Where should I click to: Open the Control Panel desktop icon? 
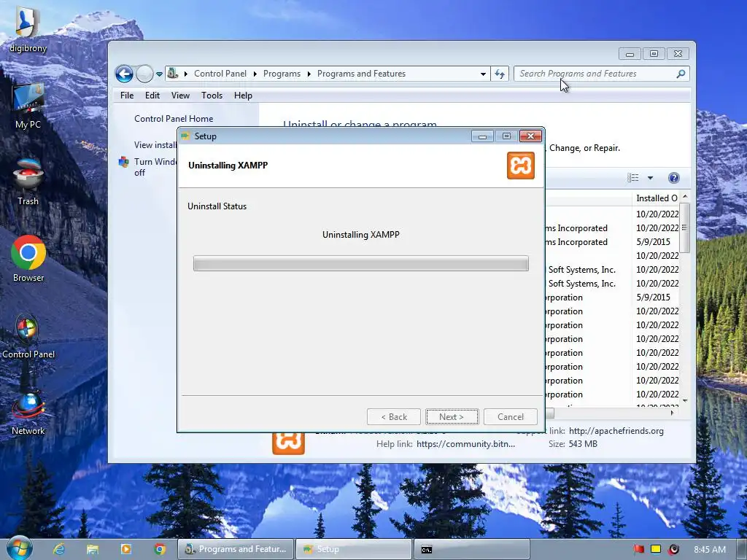tap(28, 335)
